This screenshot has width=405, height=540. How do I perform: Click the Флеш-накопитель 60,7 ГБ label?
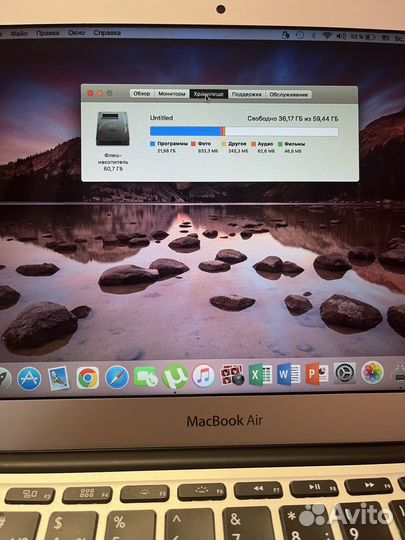coord(113,162)
